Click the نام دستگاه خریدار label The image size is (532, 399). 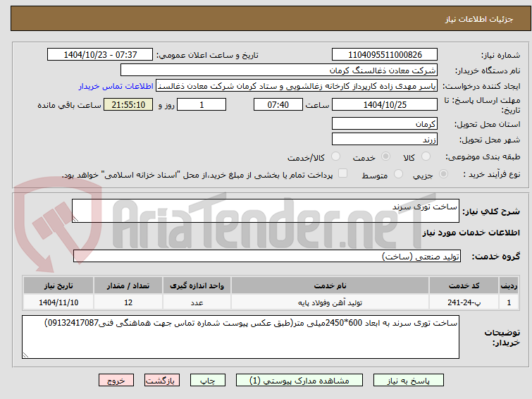(x=488, y=70)
